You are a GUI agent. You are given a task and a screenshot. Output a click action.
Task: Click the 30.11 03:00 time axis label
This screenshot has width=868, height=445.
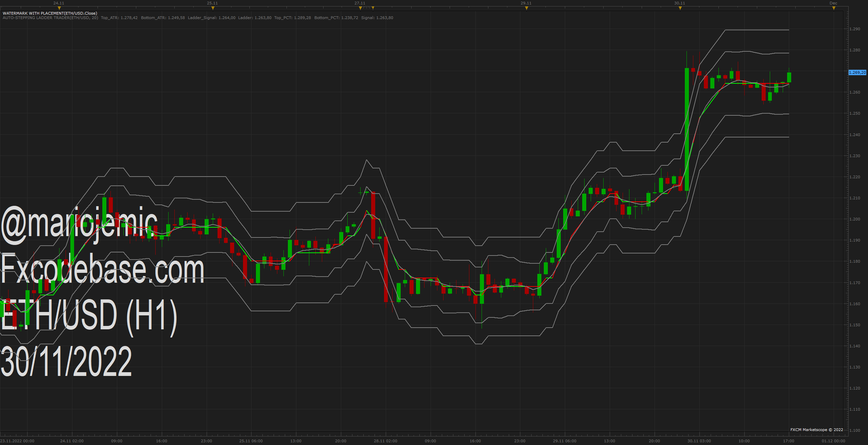699,441
